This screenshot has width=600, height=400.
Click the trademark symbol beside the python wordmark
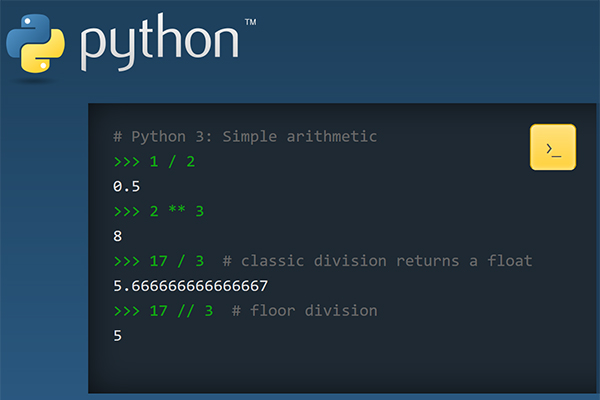250,23
